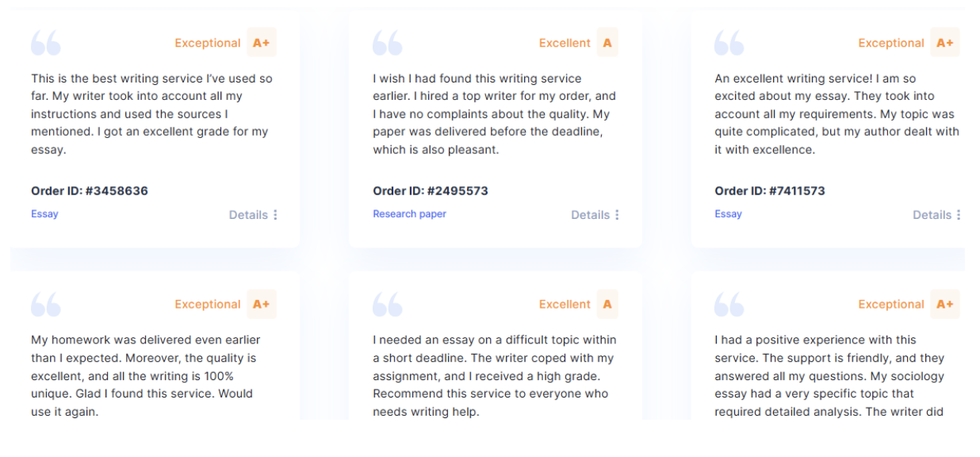
Task: Click the Essay link under order #7411573
Action: click(728, 213)
